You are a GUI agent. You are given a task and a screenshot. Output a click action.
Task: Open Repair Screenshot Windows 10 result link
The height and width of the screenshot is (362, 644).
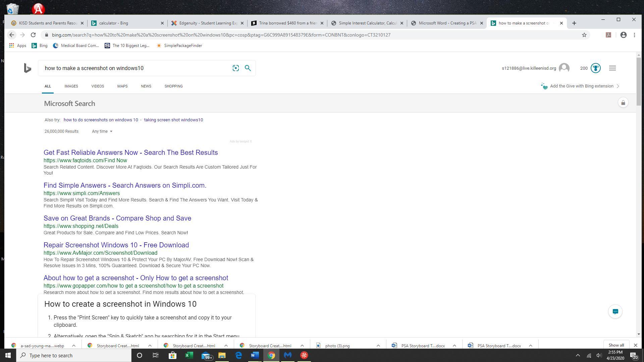[116, 245]
